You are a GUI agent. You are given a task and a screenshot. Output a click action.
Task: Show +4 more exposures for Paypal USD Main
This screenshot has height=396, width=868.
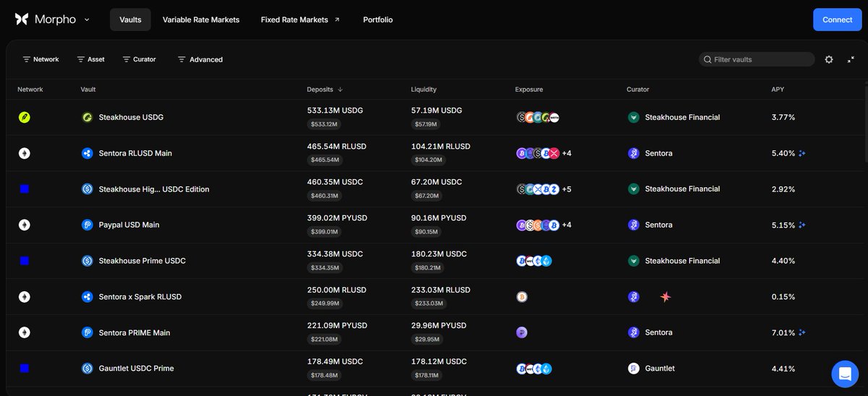(566, 225)
